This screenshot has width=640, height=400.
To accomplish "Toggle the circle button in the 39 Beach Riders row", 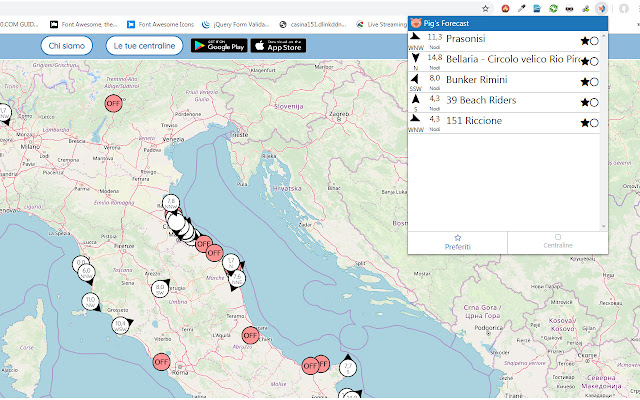I will click(594, 102).
